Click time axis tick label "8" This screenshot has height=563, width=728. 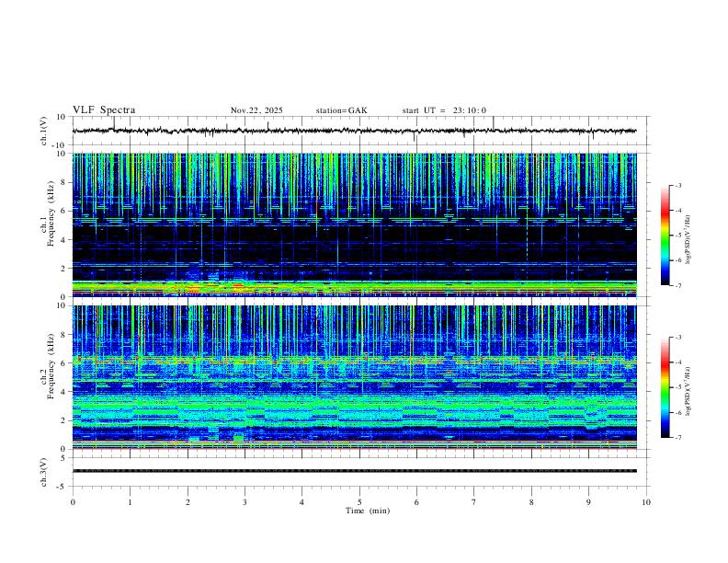tap(531, 502)
